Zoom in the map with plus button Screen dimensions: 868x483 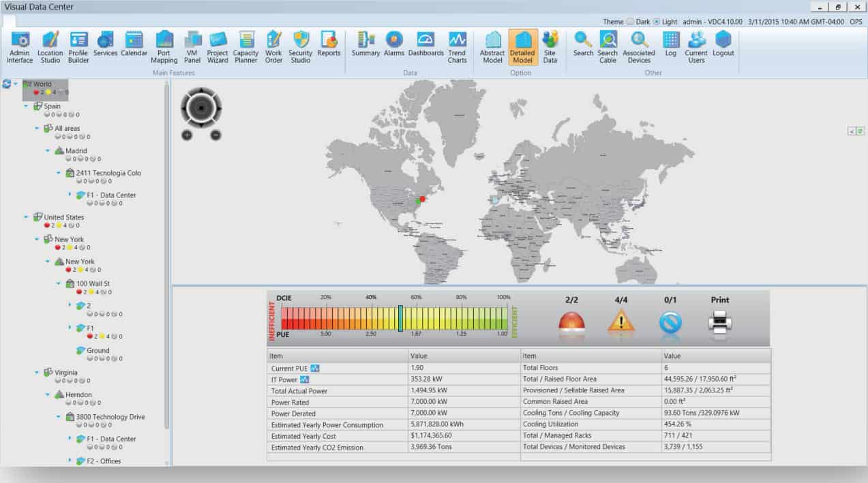coord(187,135)
